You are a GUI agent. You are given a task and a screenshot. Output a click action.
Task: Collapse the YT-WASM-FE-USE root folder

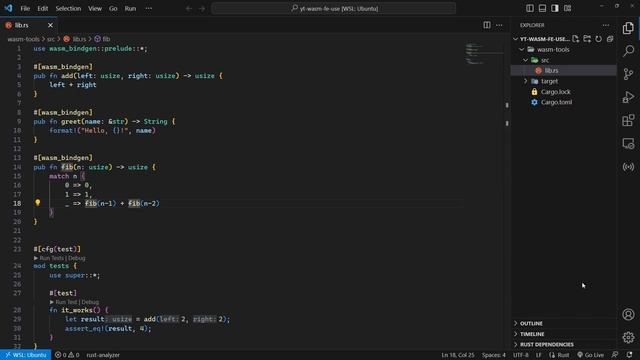click(516, 39)
